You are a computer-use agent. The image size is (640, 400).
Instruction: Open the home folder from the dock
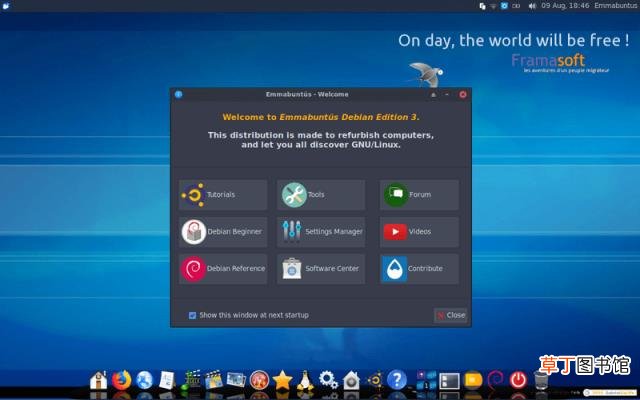pos(98,380)
